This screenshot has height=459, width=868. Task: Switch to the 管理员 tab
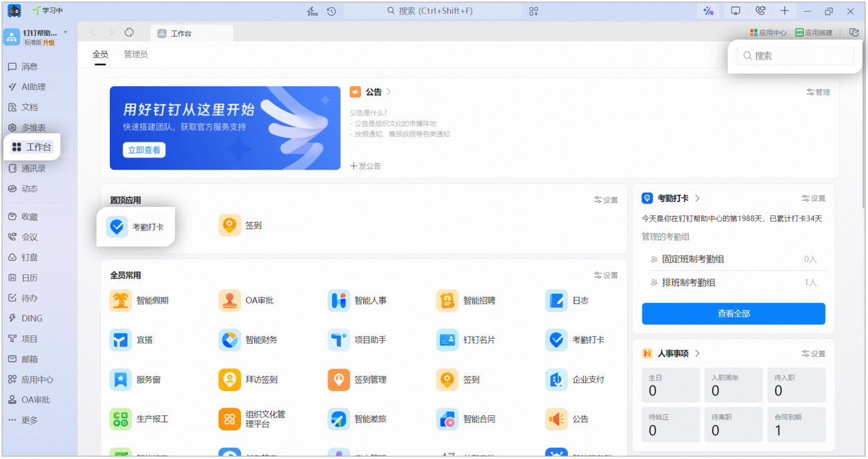[x=136, y=54]
